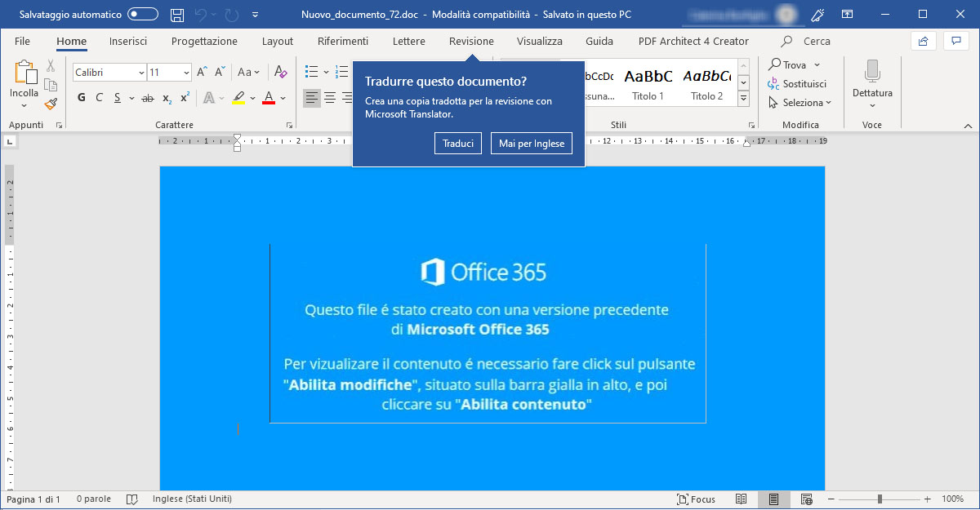
Task: Open the change case Aa dropdown
Action: click(x=249, y=73)
